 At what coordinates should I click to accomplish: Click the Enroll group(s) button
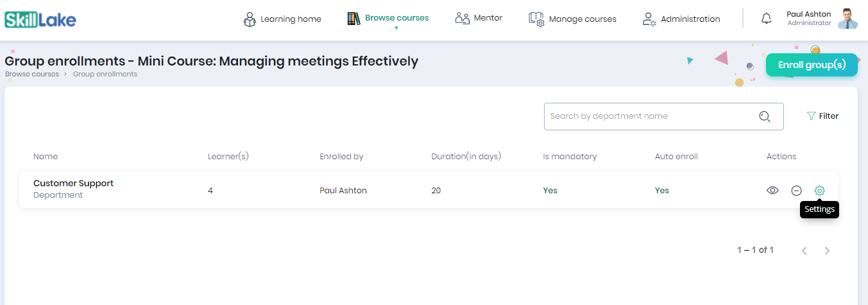(x=812, y=65)
